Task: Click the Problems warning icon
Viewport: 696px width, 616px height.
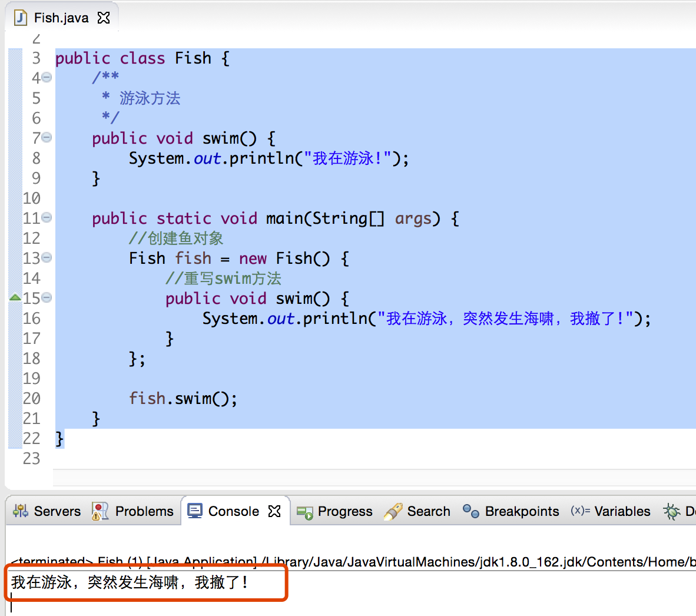Action: tap(100, 511)
